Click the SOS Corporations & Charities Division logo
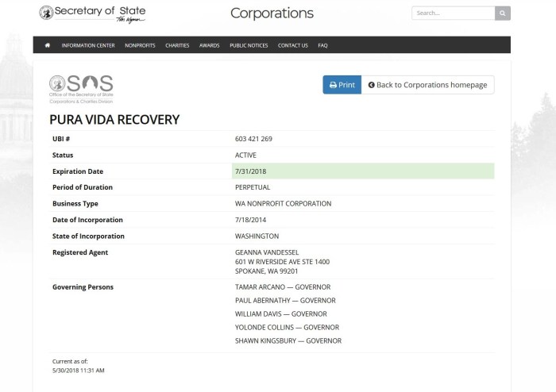This screenshot has height=392, width=556. (81, 89)
